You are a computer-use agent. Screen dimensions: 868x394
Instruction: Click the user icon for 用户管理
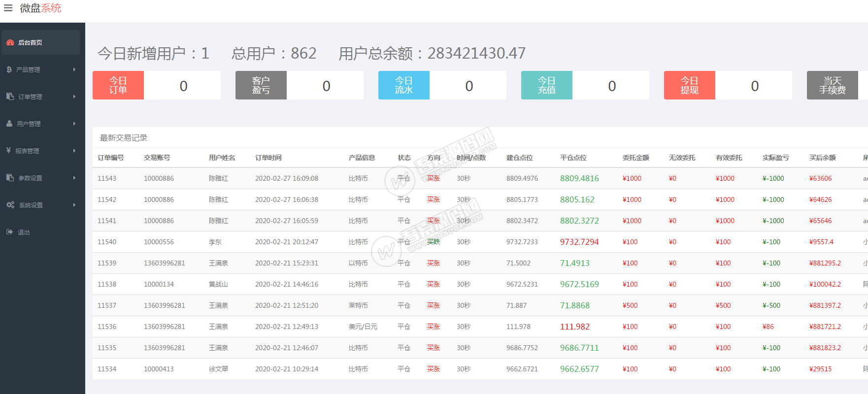tap(9, 124)
